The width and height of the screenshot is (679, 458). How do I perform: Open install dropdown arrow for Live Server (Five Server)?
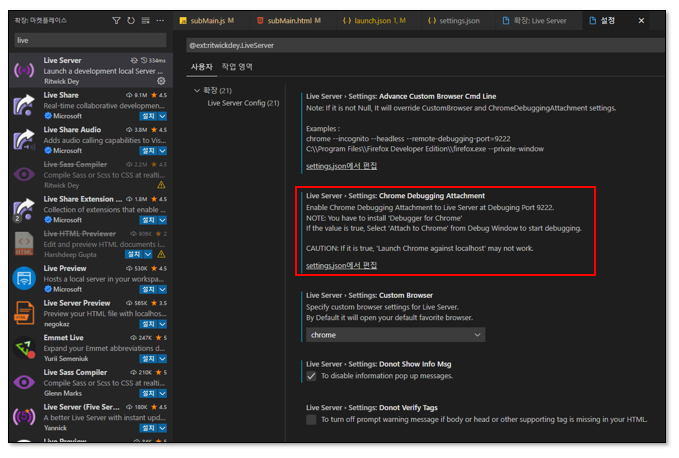pyautogui.click(x=162, y=428)
